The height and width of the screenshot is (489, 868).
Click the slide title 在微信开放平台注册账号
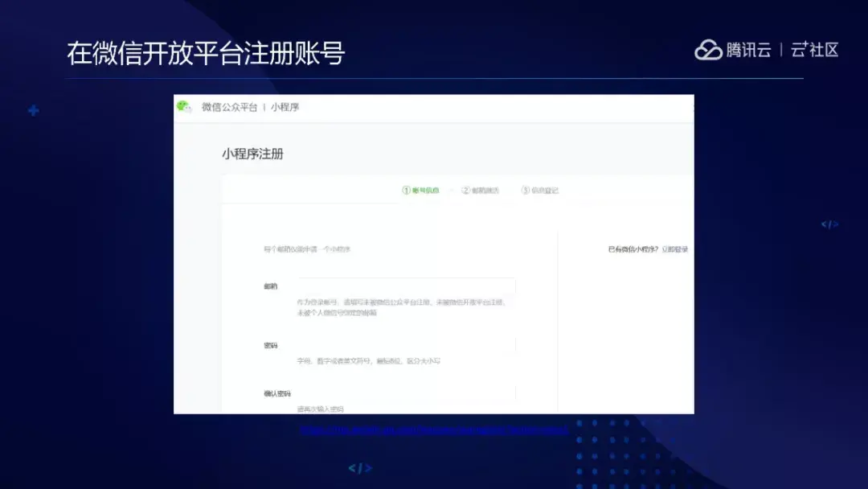206,54
